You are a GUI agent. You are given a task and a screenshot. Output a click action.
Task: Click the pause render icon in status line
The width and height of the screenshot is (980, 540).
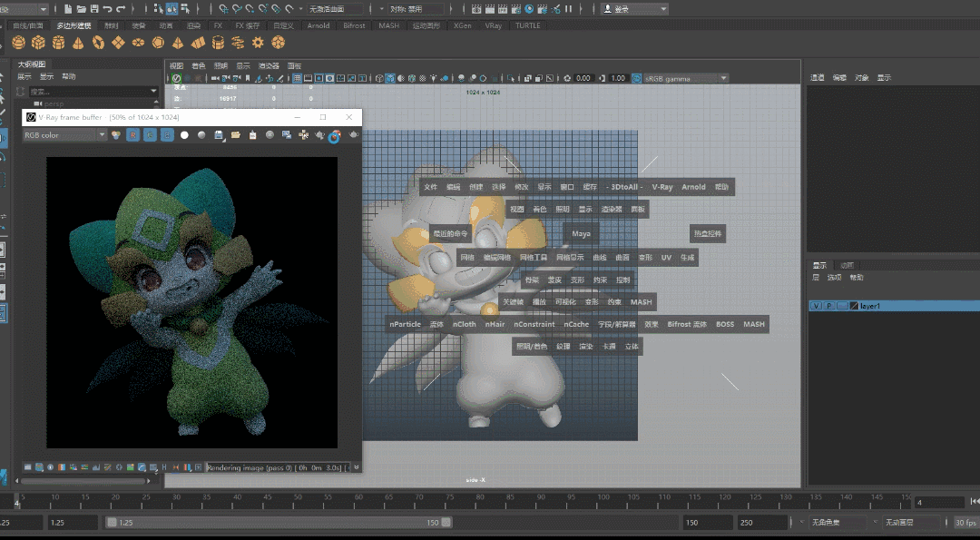(568, 9)
